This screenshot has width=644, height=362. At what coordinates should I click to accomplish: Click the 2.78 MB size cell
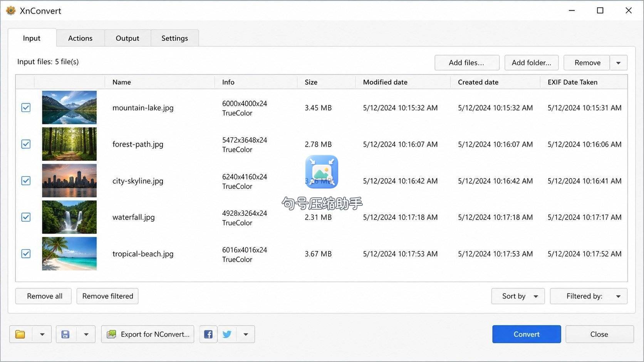(318, 144)
